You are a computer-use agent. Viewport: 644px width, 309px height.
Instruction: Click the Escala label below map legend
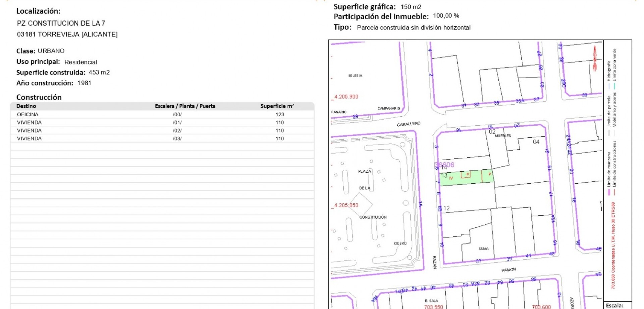614,305
